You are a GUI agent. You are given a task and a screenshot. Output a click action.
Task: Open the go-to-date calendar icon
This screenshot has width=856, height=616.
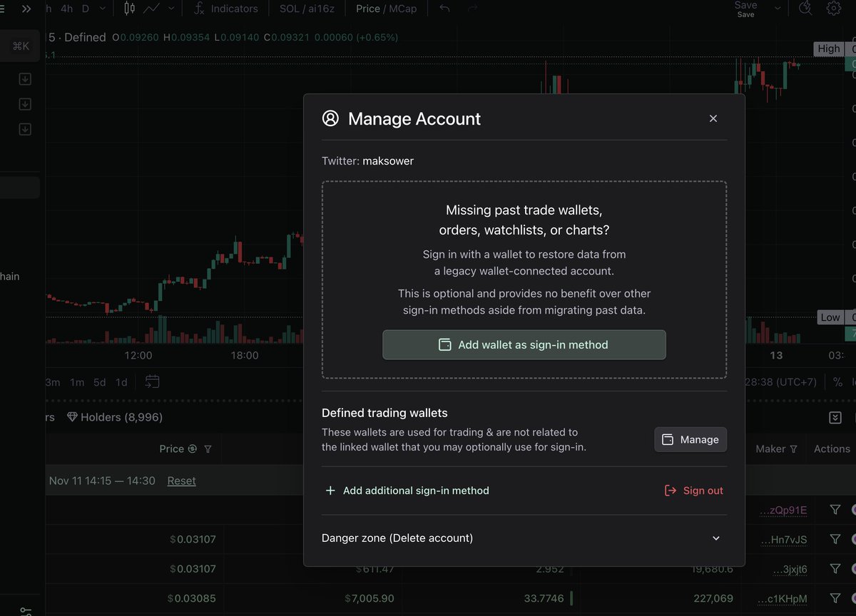(152, 381)
